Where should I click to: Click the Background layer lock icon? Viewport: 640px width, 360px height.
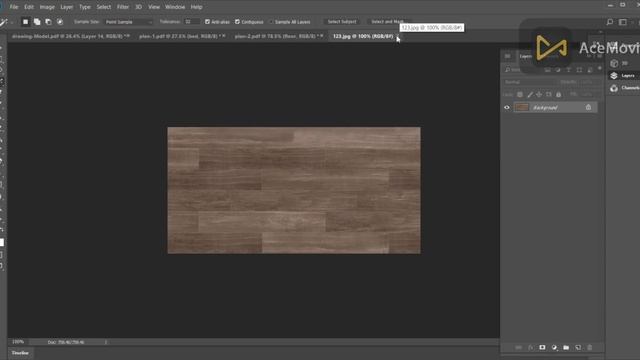(588, 107)
